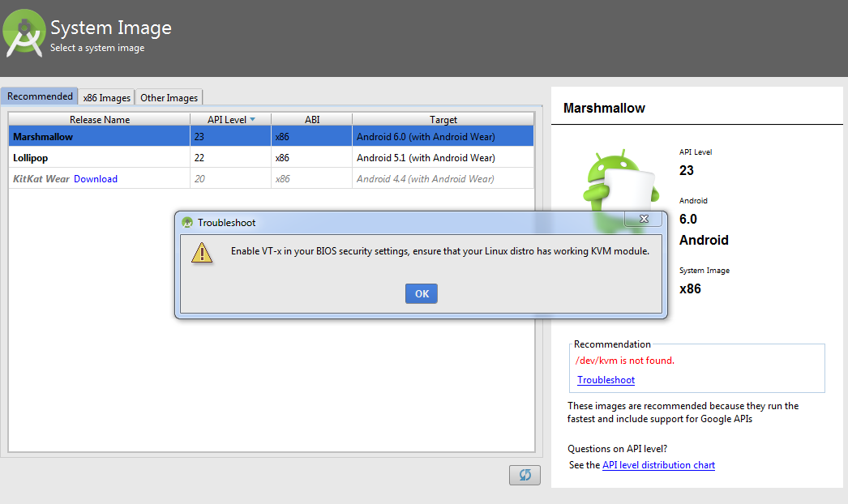This screenshot has height=504, width=848.
Task: Click the Android icon in Troubleshoot title bar
Action: coord(187,222)
